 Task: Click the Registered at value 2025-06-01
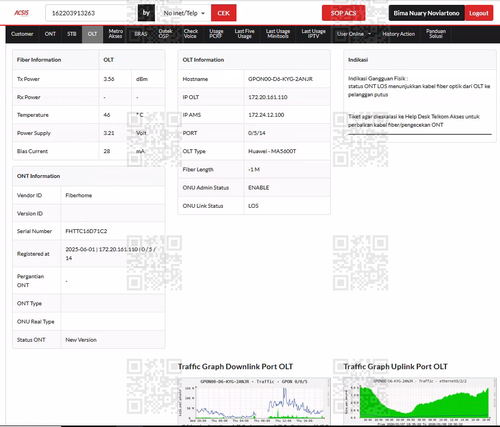80,249
